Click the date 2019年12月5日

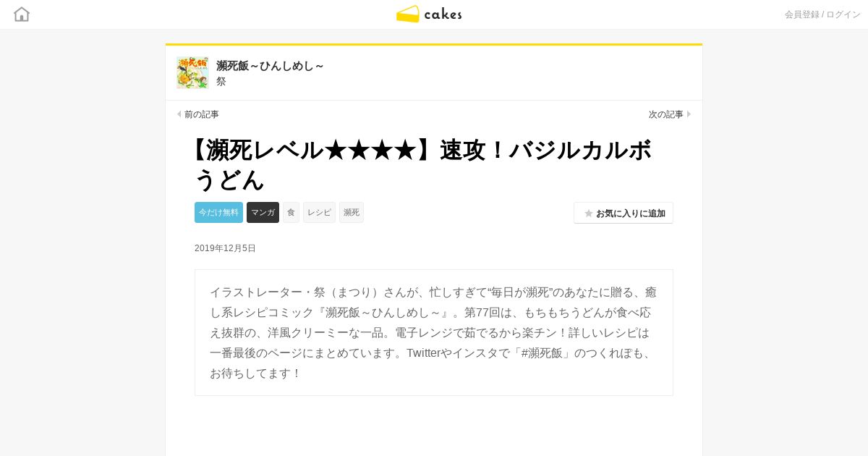[225, 248]
